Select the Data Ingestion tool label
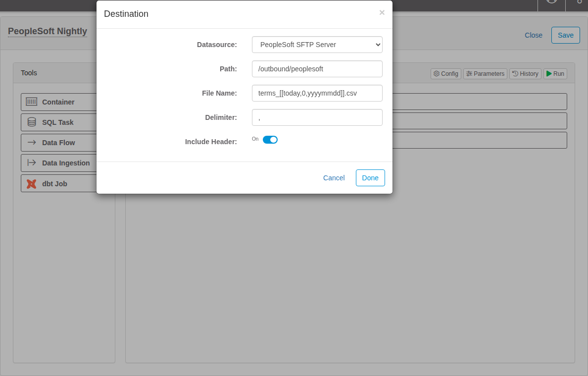This screenshot has width=588, height=376. [66, 163]
